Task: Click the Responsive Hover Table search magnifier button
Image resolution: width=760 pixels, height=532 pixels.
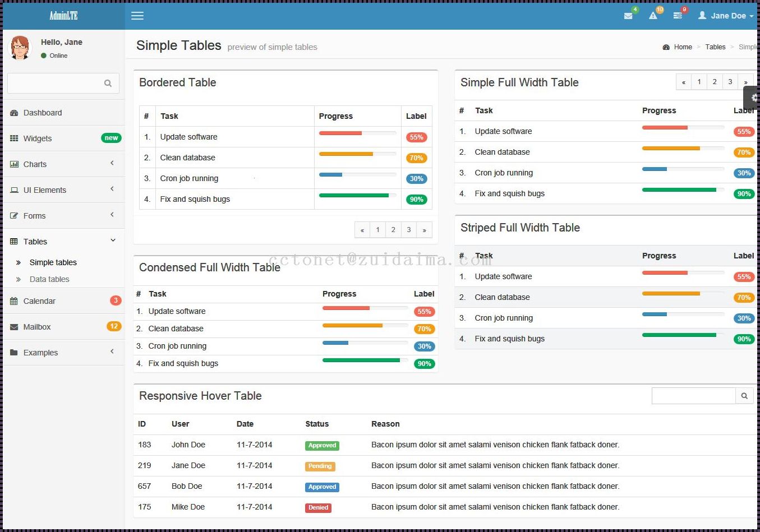Action: (744, 396)
